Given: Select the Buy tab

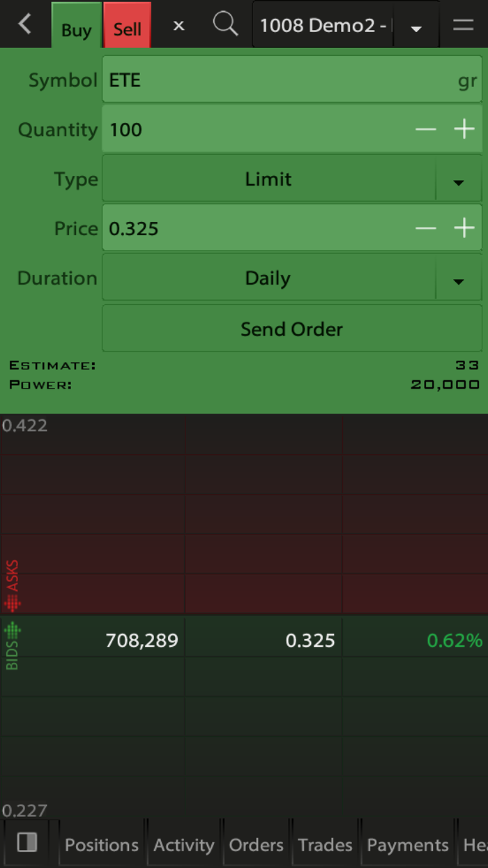Looking at the screenshot, I should (x=76, y=29).
